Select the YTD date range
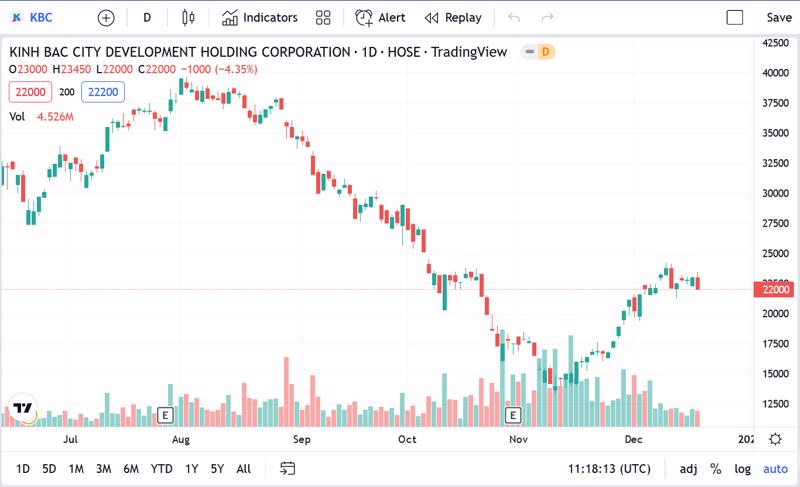 pyautogui.click(x=162, y=468)
